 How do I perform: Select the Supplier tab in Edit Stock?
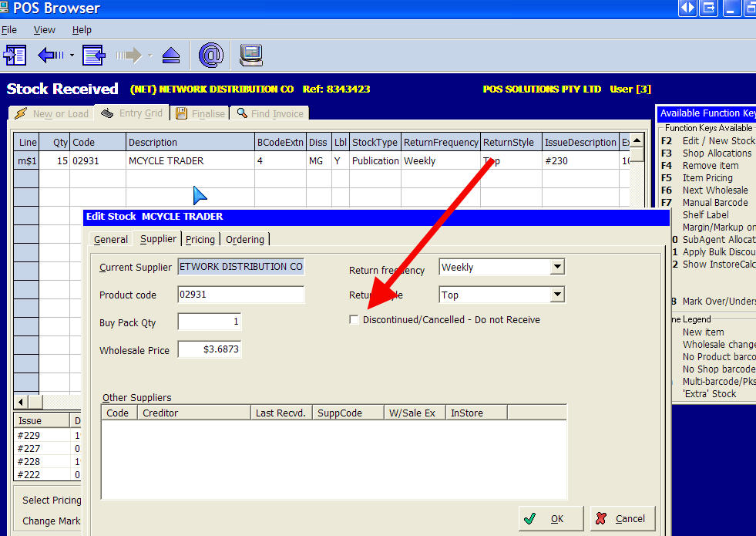(158, 239)
